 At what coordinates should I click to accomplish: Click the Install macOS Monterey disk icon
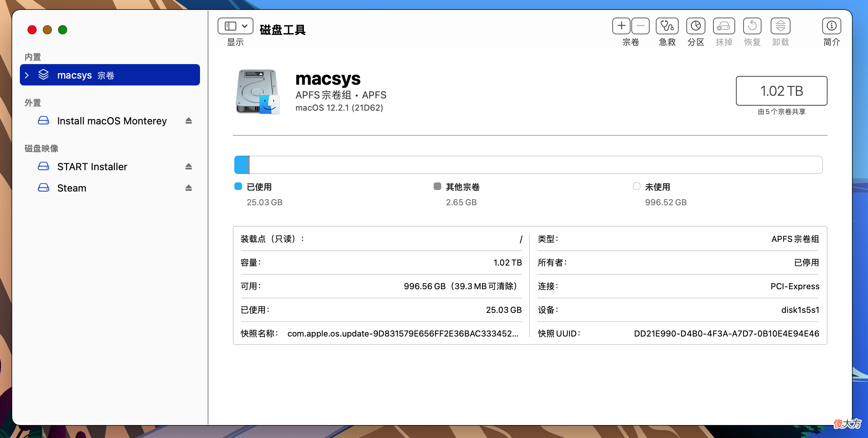44,121
